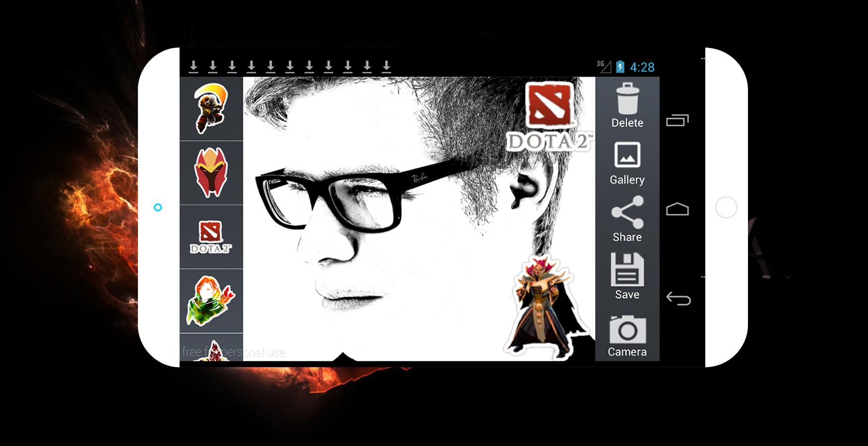Select the Windranger hero sticker
Viewport: 868px width, 446px height.
point(211,301)
